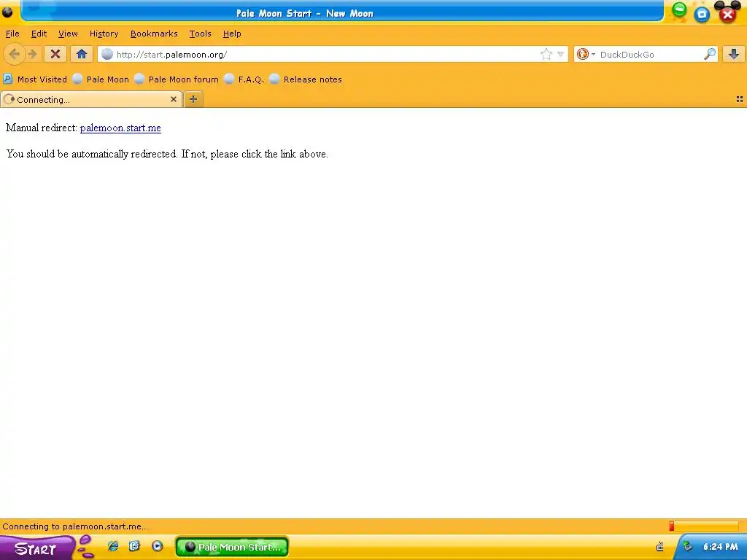This screenshot has height=560, width=747.
Task: Open the Release notes bookmark
Action: point(306,79)
